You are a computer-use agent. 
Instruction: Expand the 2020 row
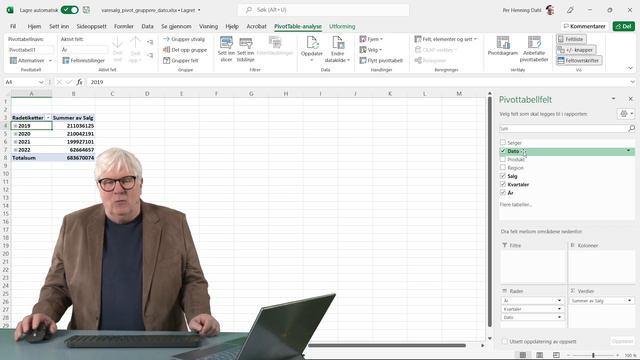coord(15,134)
